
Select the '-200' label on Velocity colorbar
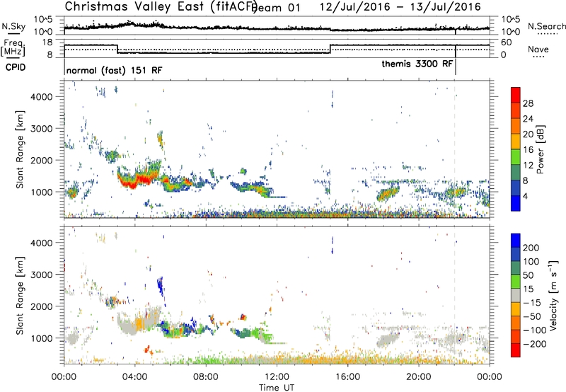point(534,344)
